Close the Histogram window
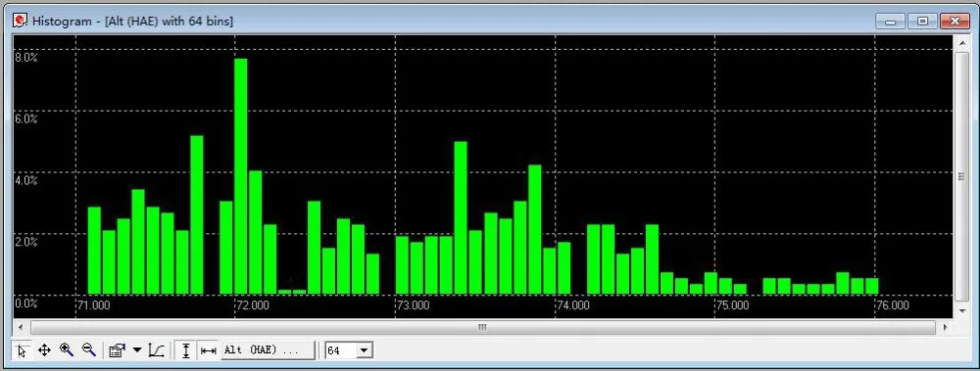The height and width of the screenshot is (371, 980). click(x=955, y=22)
